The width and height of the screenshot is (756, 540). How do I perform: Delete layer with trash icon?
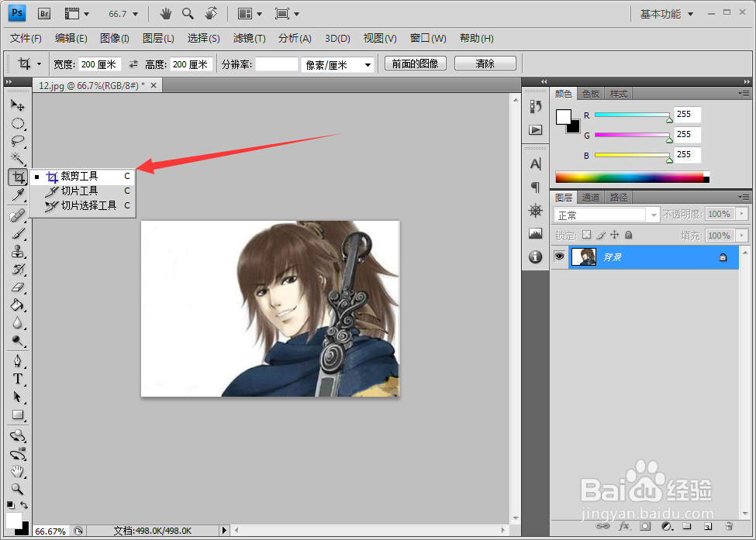click(729, 527)
